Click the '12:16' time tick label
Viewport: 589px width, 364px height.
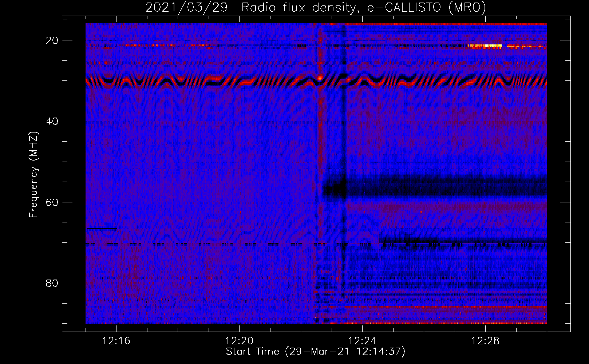tap(116, 341)
